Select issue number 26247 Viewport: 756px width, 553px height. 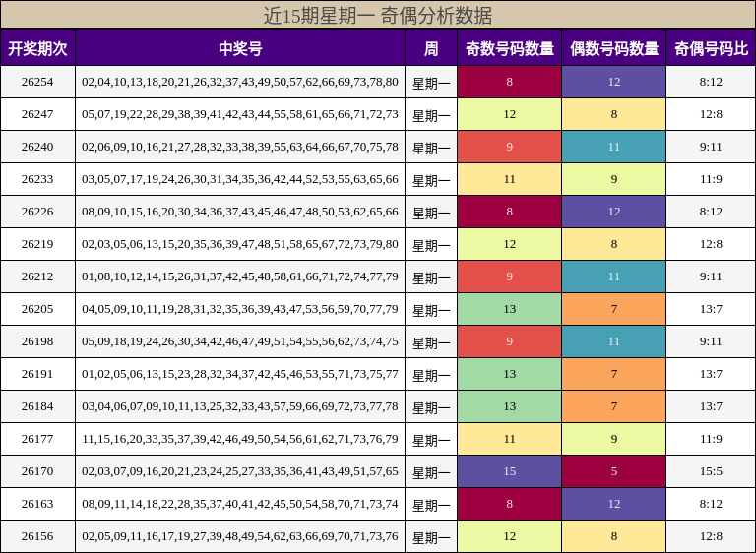click(x=37, y=114)
